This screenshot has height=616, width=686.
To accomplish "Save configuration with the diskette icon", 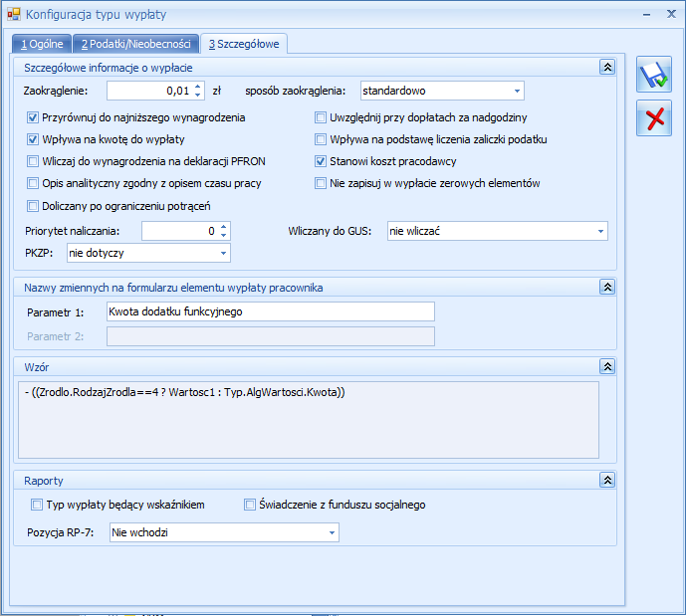I will click(x=653, y=75).
